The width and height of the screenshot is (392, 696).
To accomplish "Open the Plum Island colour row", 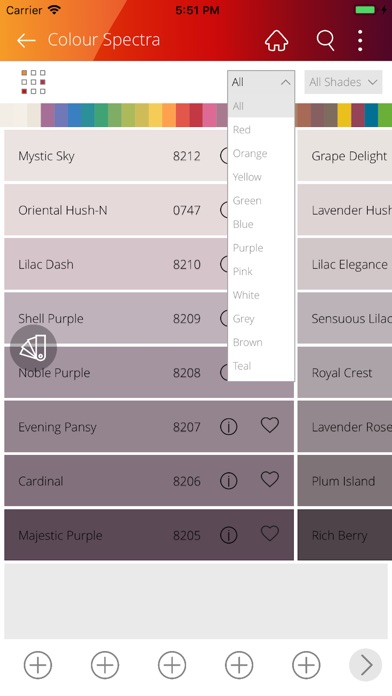I will point(344,481).
